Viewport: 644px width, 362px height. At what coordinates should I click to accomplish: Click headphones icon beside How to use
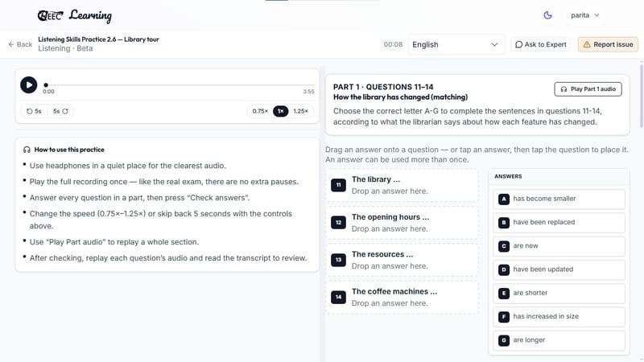pyautogui.click(x=27, y=150)
